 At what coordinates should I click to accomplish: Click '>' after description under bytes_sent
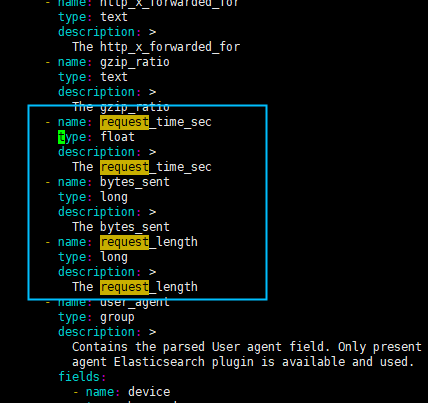coord(152,212)
